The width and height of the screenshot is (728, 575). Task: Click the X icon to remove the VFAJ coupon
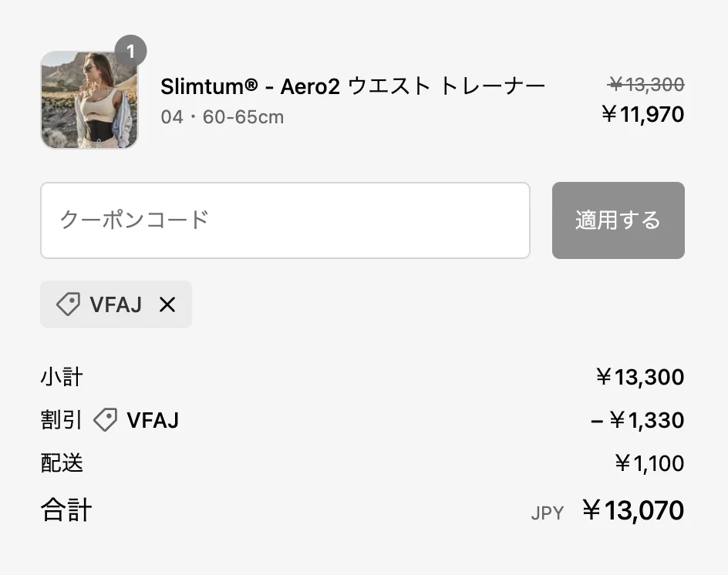[167, 305]
